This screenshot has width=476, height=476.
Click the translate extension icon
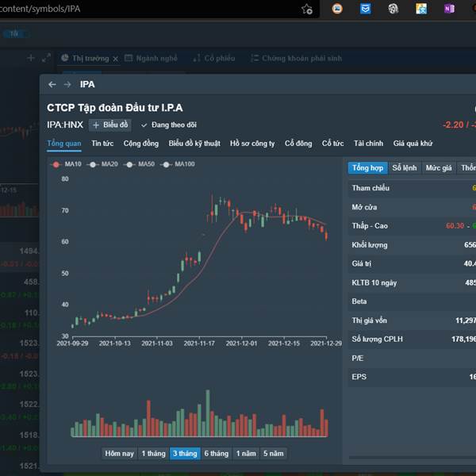pos(421,9)
